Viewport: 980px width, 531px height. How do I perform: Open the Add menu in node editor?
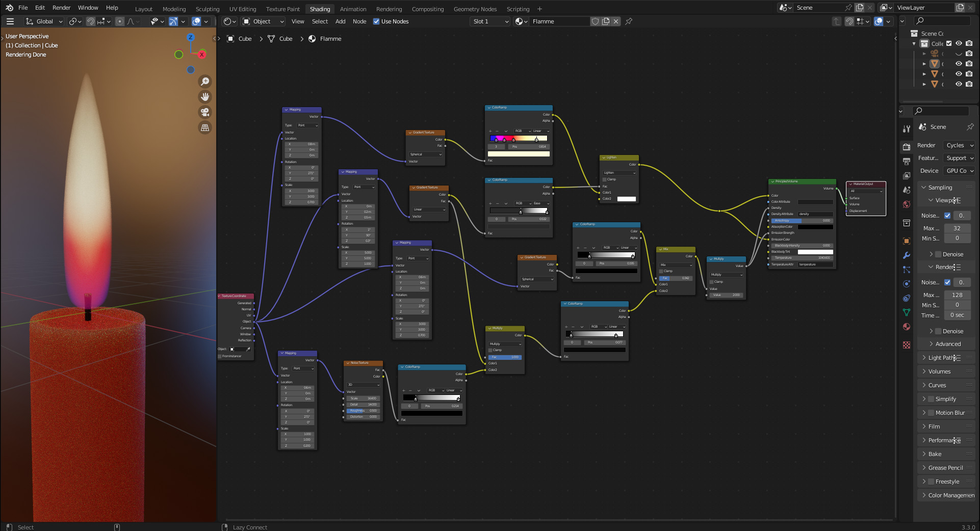(x=340, y=21)
